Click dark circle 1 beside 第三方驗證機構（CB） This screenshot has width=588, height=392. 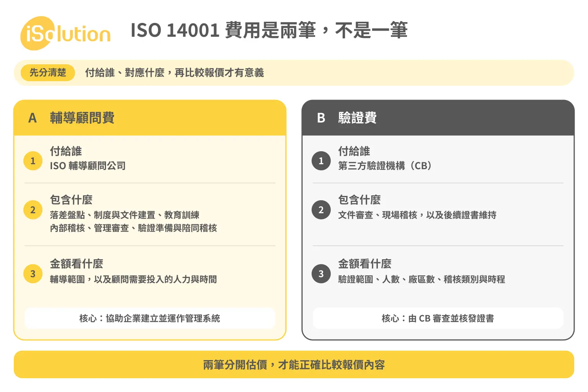tap(321, 161)
